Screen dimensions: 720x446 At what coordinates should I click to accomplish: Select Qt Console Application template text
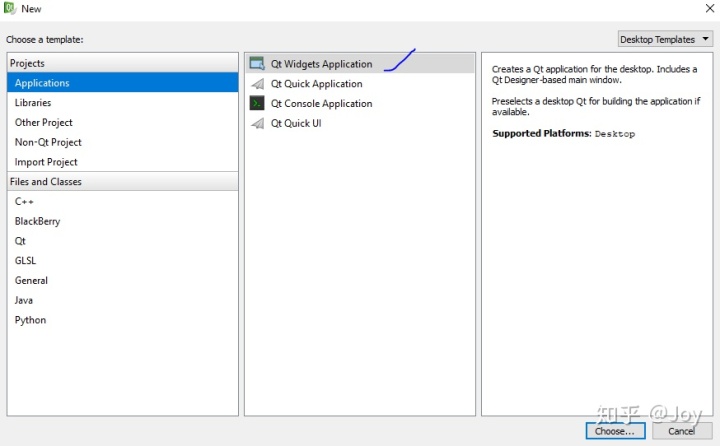(x=321, y=103)
